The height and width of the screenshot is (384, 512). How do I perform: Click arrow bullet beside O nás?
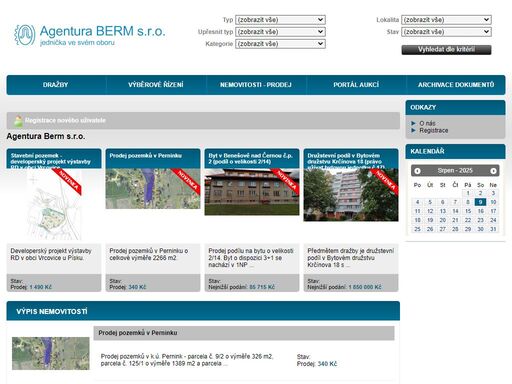(413, 123)
